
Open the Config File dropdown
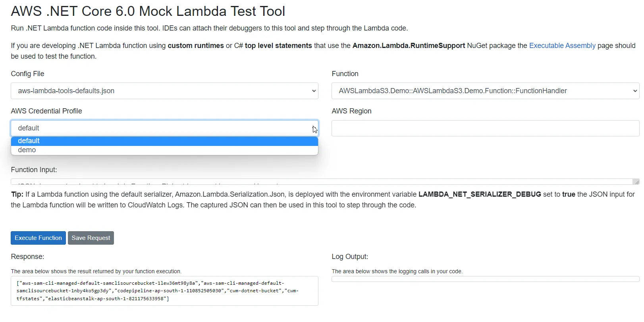[164, 91]
